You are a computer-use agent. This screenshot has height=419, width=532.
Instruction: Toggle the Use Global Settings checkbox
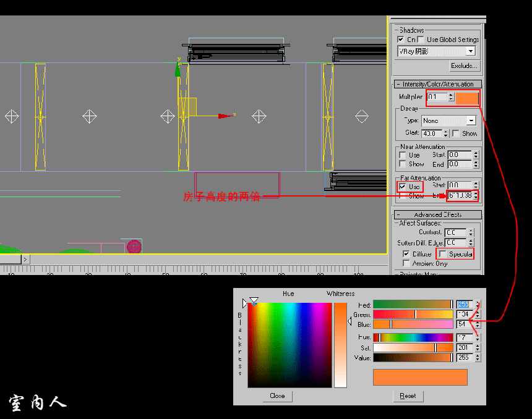tap(421, 40)
